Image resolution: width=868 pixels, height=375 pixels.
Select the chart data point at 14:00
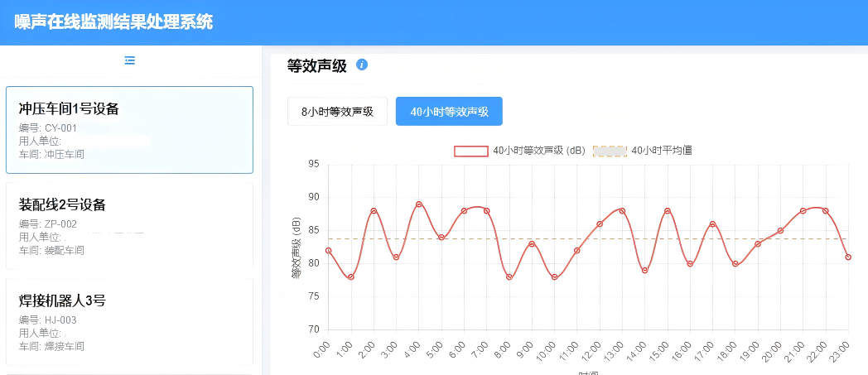click(x=645, y=271)
